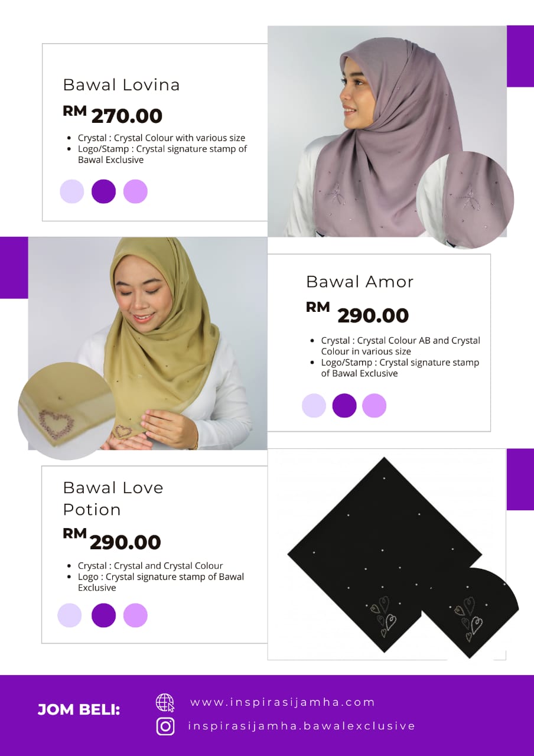Select light lavender swatch under Bawal Love Potion
This screenshot has width=534, height=756.
[x=70, y=615]
